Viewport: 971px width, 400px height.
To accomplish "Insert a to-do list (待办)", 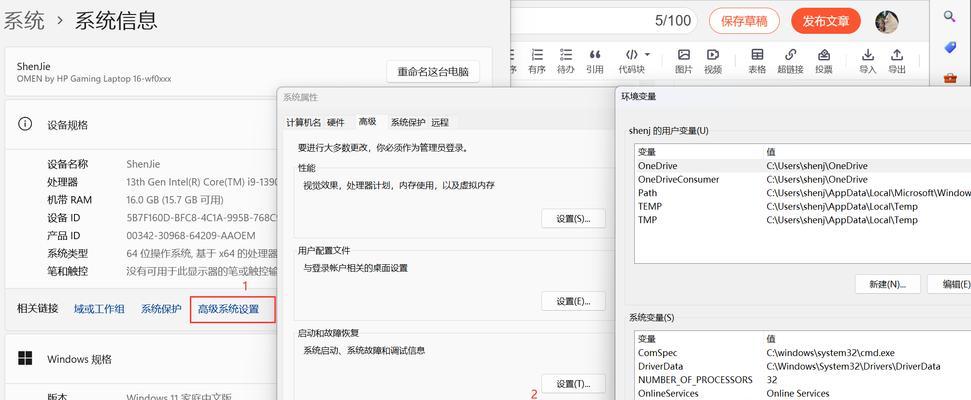I will point(565,61).
